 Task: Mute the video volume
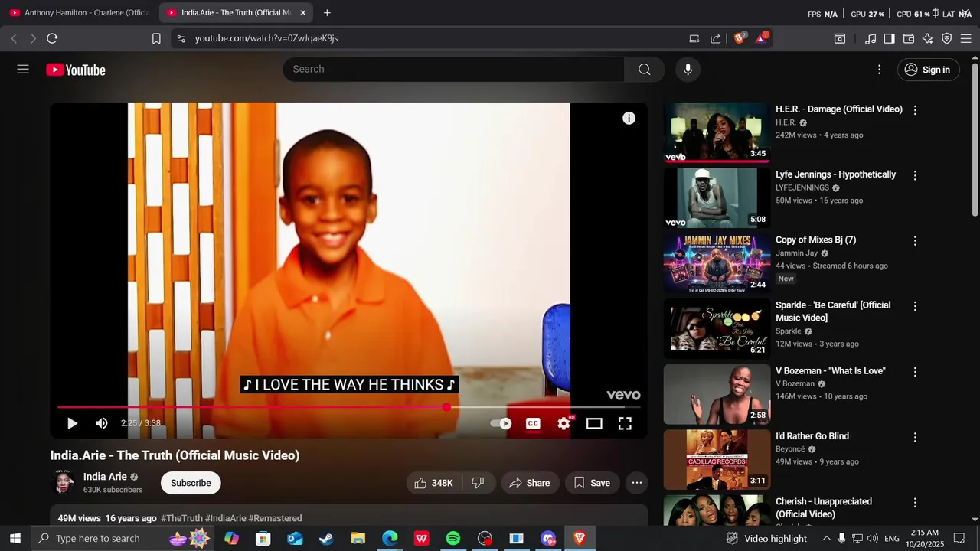coord(102,423)
